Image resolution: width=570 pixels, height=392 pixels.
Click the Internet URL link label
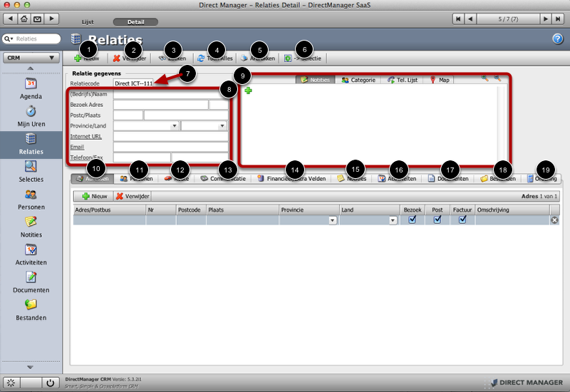point(85,136)
